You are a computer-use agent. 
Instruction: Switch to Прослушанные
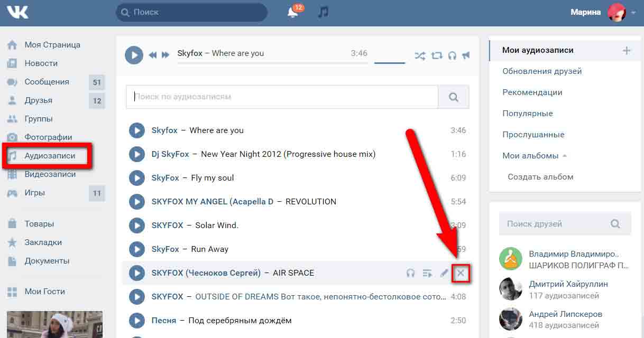[x=533, y=135]
